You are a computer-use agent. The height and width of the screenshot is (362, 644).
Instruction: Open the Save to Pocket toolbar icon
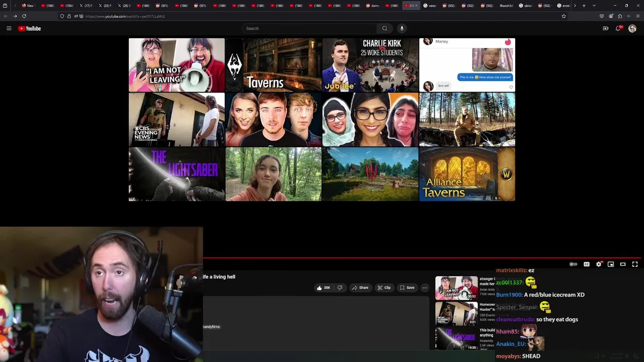pos(601,16)
